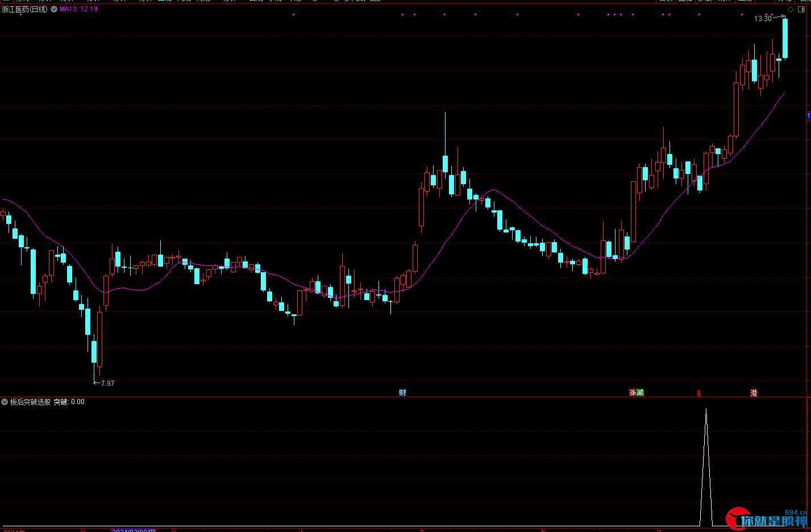Click the 13.30 high price label
Screen dimensions: 811x532
click(763, 19)
